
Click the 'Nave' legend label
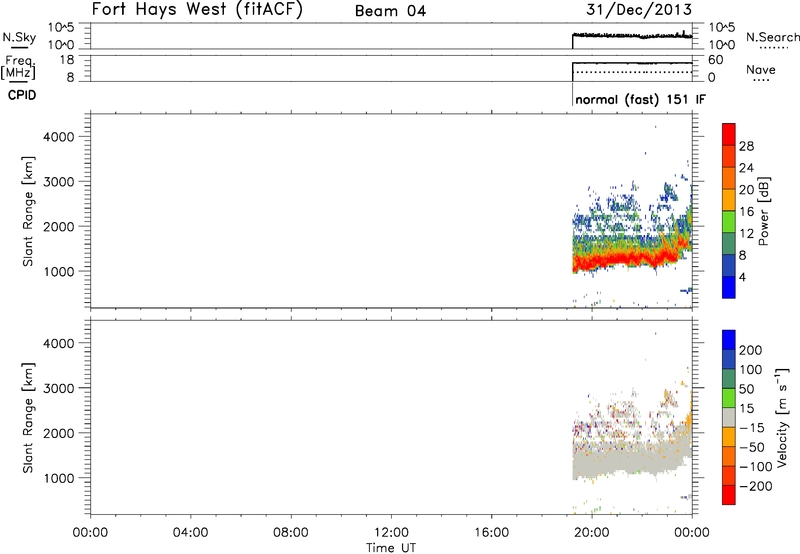(761, 69)
